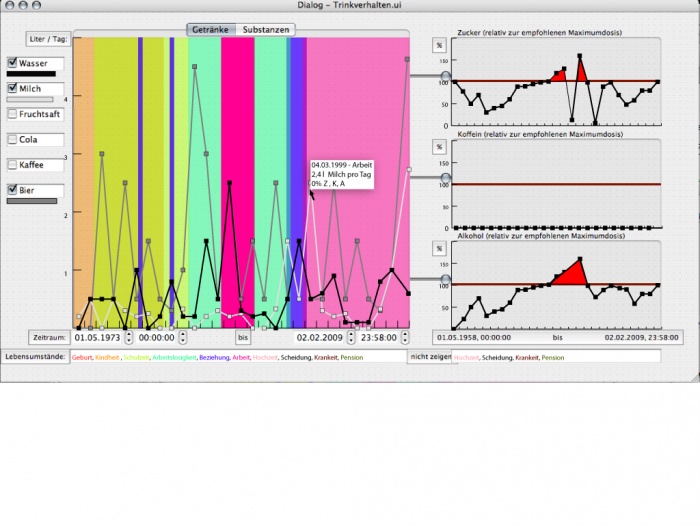Click the start date stepper after 01.05.1973
Viewport: 700px width, 525px height.
pyautogui.click(x=128, y=338)
